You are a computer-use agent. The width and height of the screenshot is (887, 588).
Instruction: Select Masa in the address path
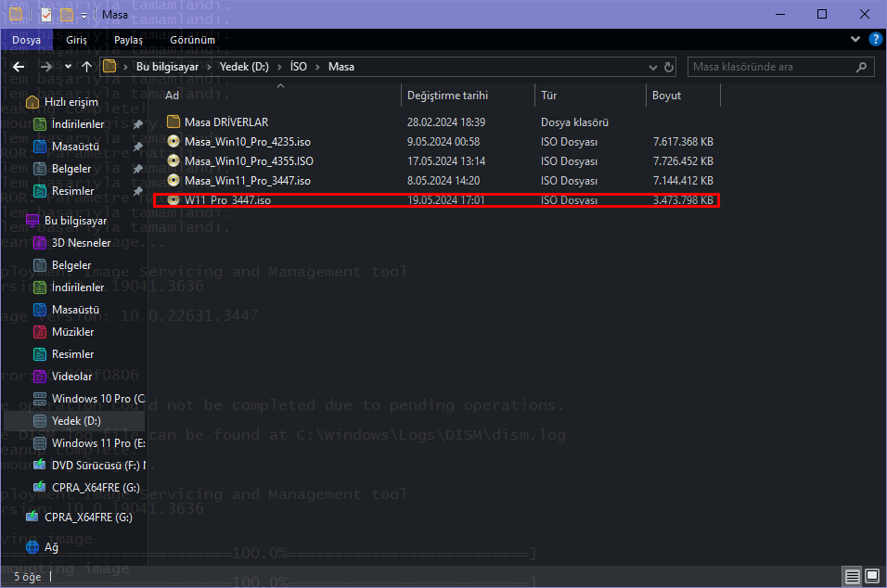click(341, 67)
